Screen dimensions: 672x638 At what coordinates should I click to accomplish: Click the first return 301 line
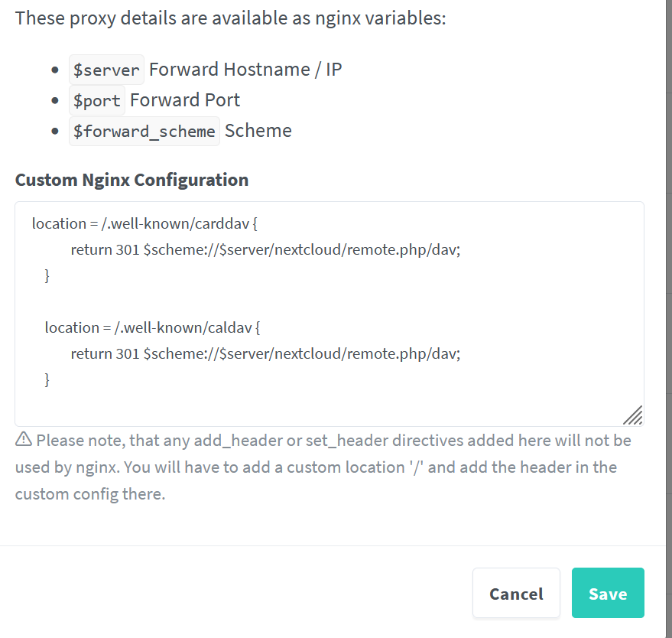point(265,249)
